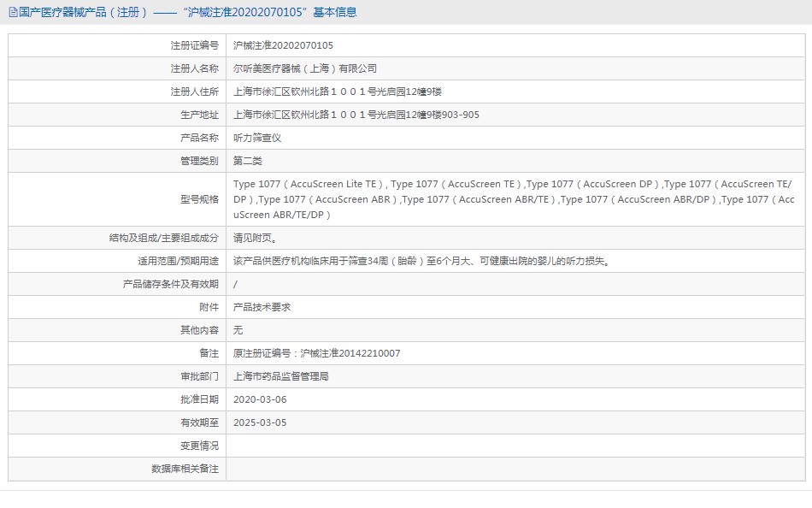Click the title text 国产医疗器械产品（注册）
The image size is (812, 508).
click(84, 12)
